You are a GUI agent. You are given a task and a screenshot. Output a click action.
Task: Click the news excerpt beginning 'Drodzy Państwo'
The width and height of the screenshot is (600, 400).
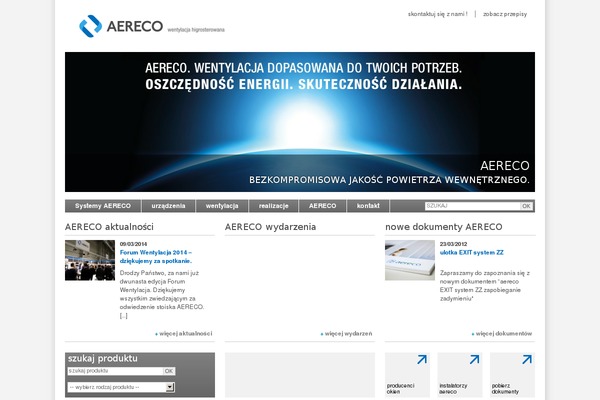[x=162, y=294]
